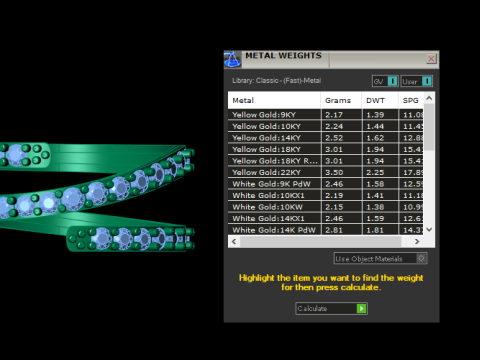Image resolution: width=480 pixels, height=360 pixels.
Task: Select the White Gold:10KX1 row
Action: [x=326, y=195]
